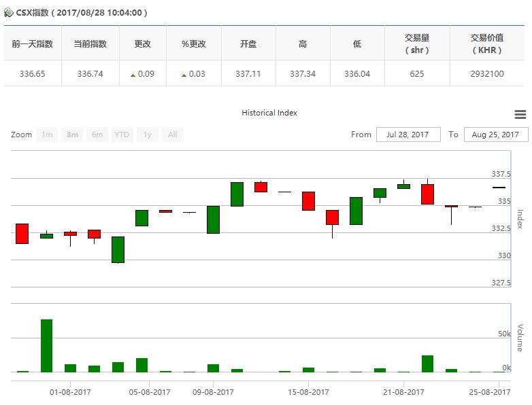Image resolution: width=532 pixels, height=405 pixels.
Task: Click the green up arrow beside 0.03
Action: click(184, 75)
